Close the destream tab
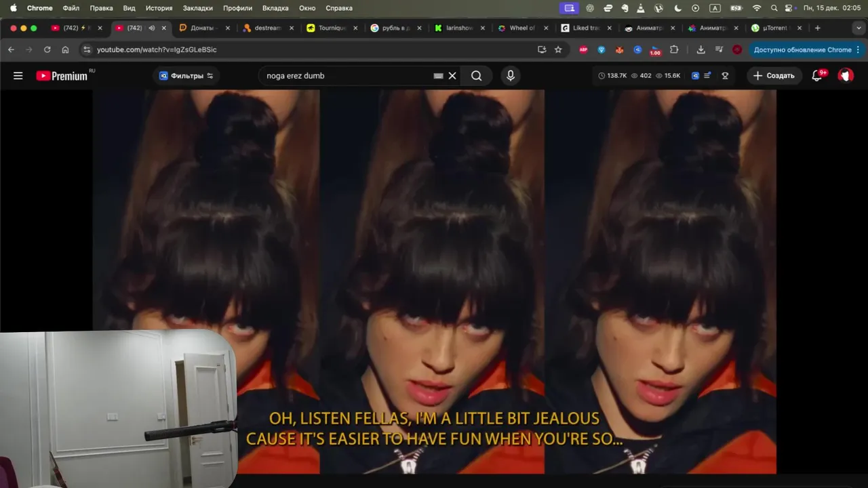 pyautogui.click(x=292, y=28)
